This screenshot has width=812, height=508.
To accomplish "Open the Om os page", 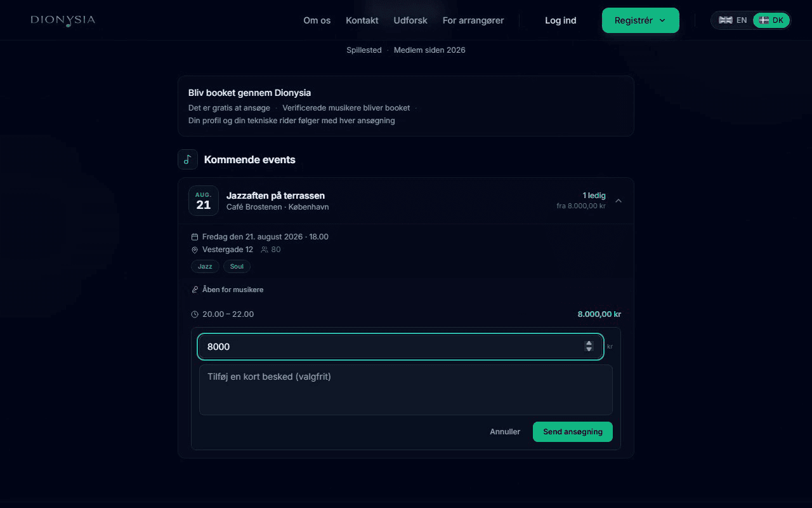I will pyautogui.click(x=317, y=20).
